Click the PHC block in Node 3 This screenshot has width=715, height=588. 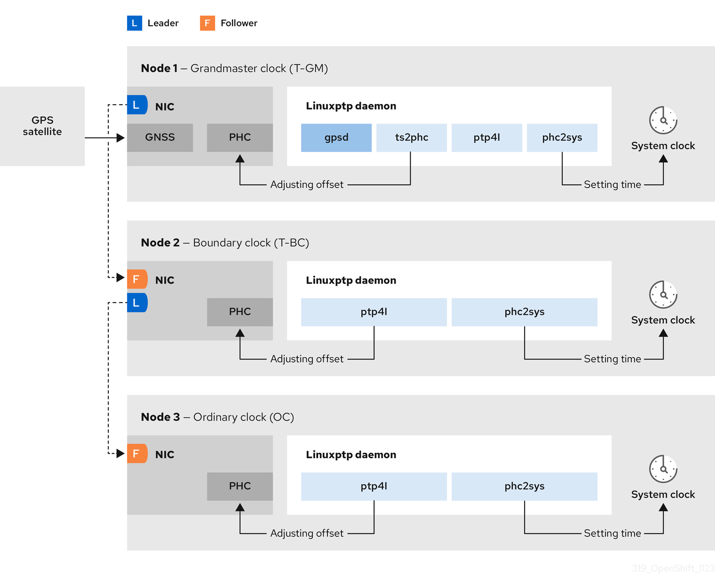tap(240, 486)
